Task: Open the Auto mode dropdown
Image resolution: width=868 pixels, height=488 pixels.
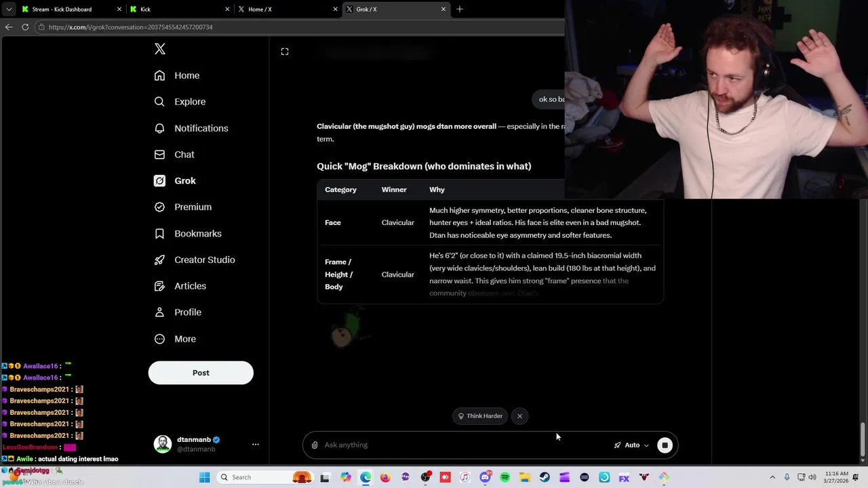Action: pos(631,445)
